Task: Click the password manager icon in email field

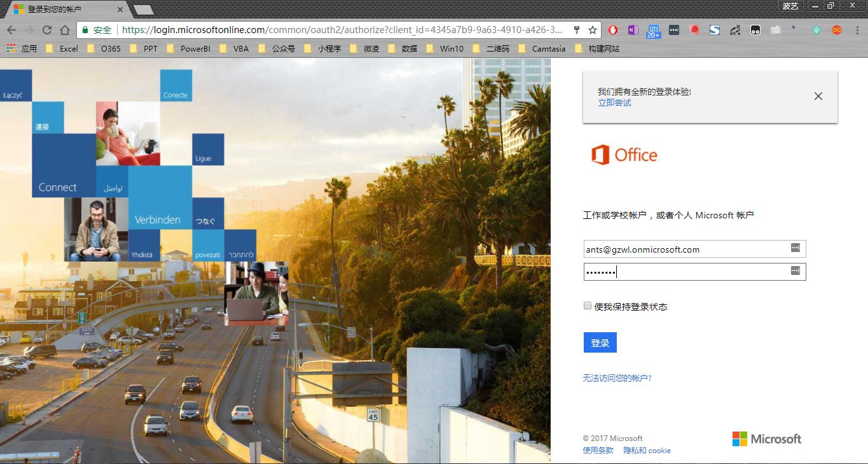Action: pyautogui.click(x=795, y=248)
